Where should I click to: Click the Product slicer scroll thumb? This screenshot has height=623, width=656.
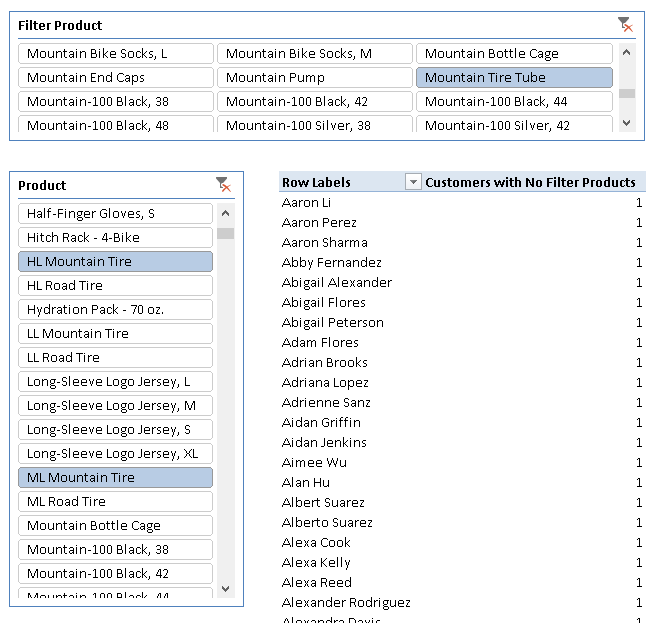[x=226, y=233]
